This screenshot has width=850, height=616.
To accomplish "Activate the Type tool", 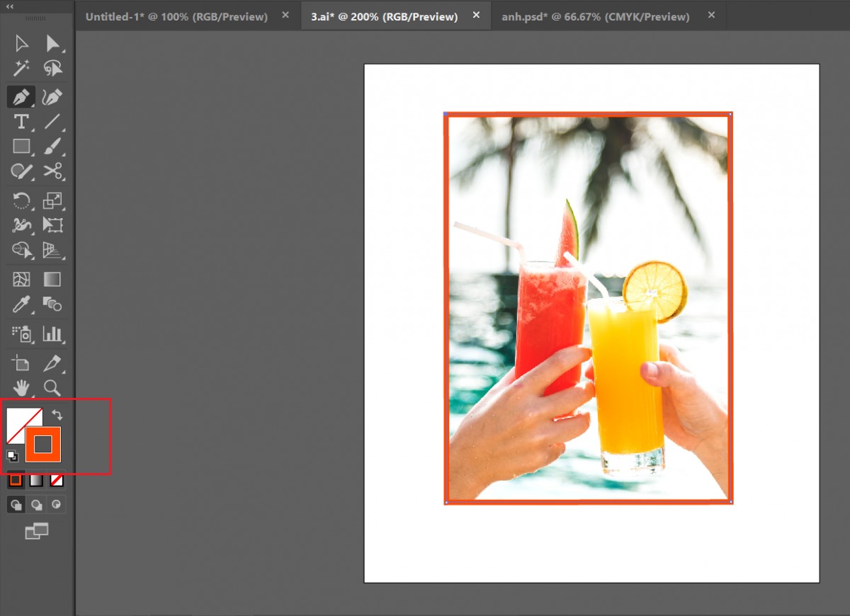I will 21,121.
